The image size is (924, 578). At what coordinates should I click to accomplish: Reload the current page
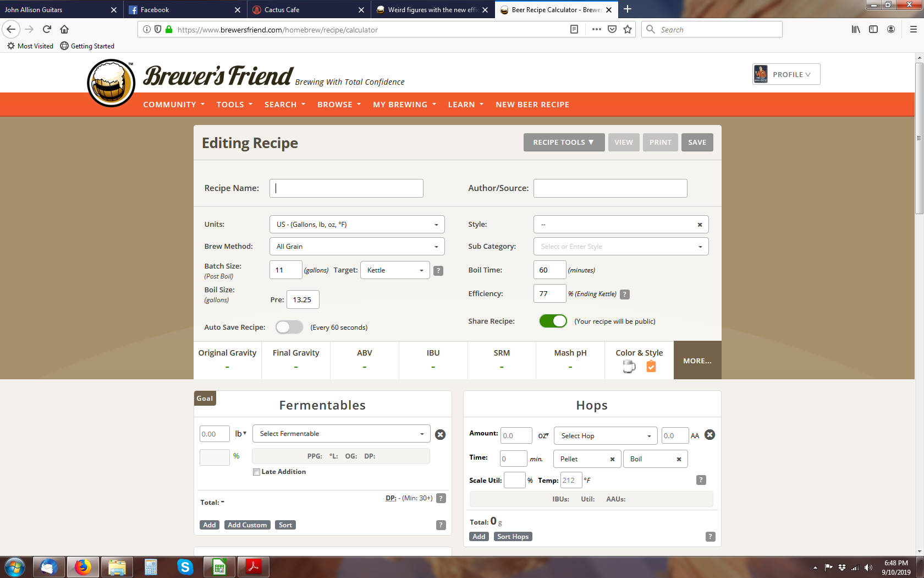click(x=47, y=29)
